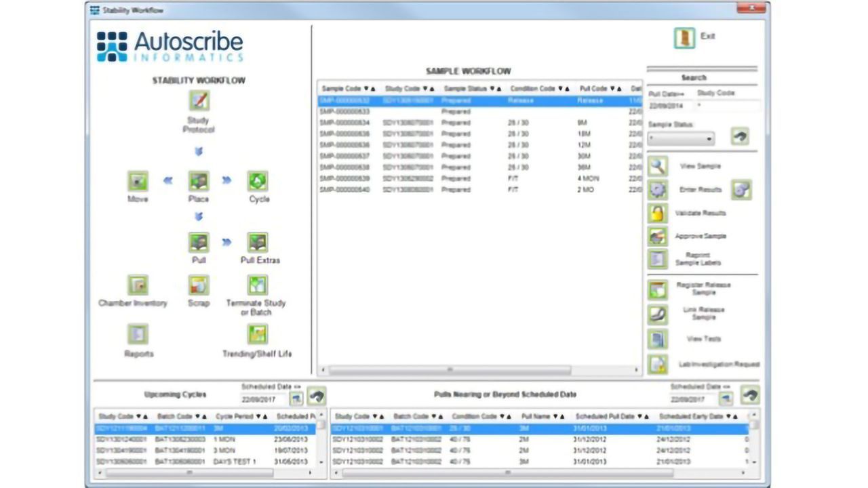Open the Cycle workflow icon
This screenshot has width=868, height=488.
pos(258,181)
